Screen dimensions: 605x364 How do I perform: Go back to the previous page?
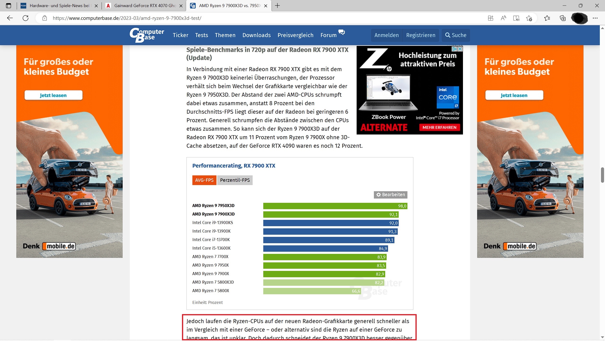(x=10, y=18)
